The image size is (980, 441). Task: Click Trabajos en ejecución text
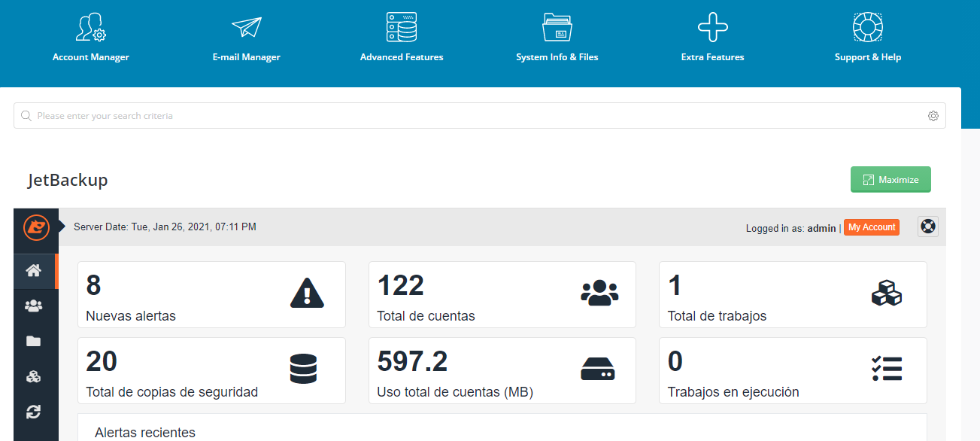pos(733,392)
